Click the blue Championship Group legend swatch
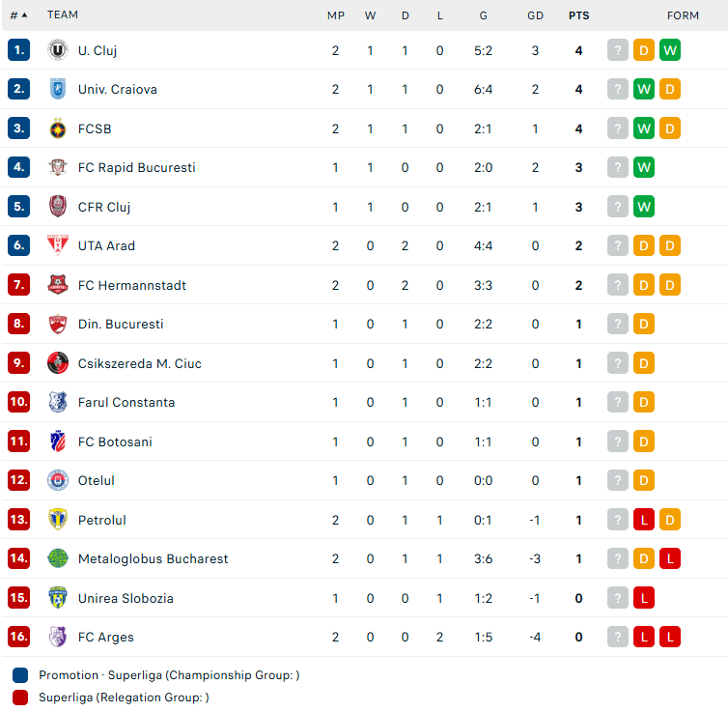Image resolution: width=728 pixels, height=712 pixels. click(20, 675)
